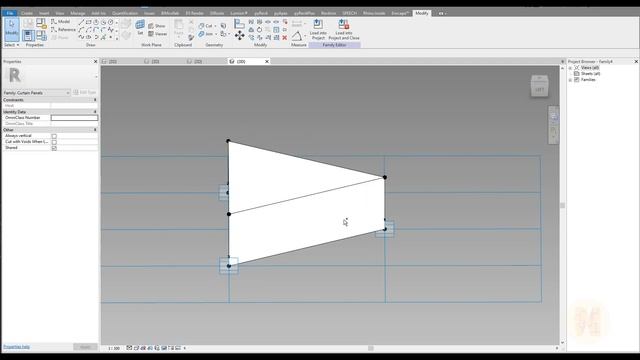Select the Modify ribbon tab
The image size is (640, 360).
point(422,13)
